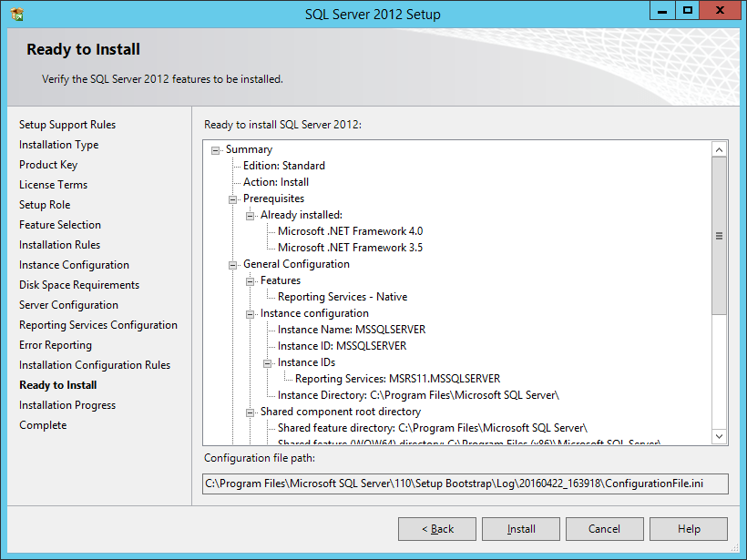Collapse the Features node
Screen dimensions: 747x560
pos(249,280)
